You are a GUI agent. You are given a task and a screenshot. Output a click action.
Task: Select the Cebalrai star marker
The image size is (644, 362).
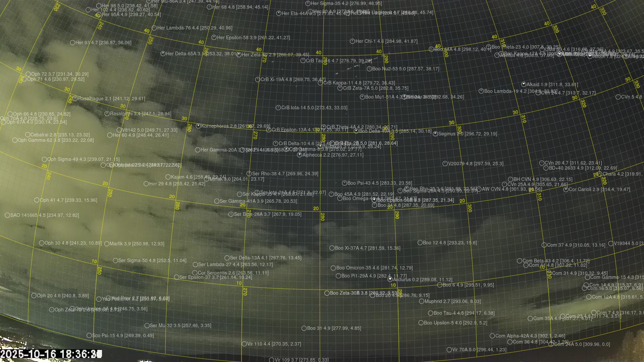click(28, 135)
